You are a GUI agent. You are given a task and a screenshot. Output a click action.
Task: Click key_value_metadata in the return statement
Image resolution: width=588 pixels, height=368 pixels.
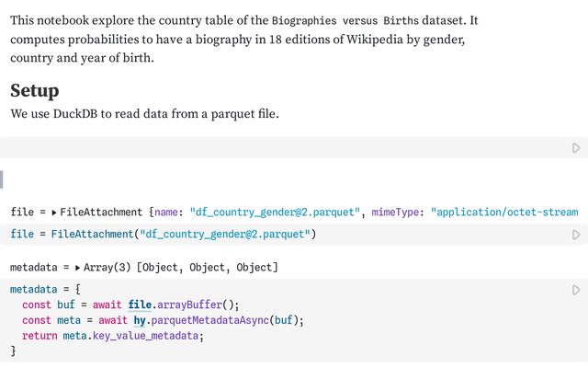(145, 336)
